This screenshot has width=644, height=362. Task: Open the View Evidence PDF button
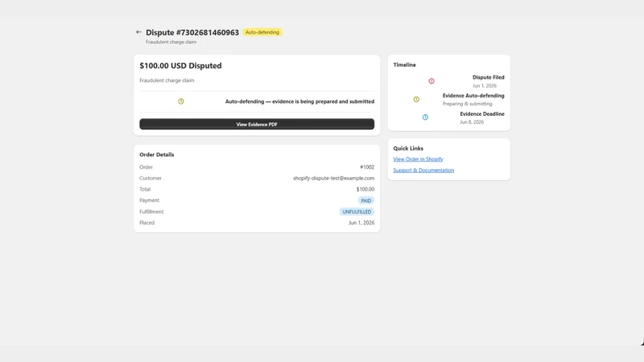257,124
